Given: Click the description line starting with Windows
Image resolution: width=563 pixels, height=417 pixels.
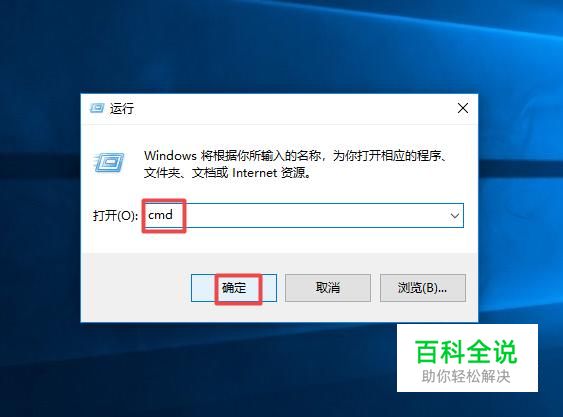Looking at the screenshot, I should (x=296, y=156).
